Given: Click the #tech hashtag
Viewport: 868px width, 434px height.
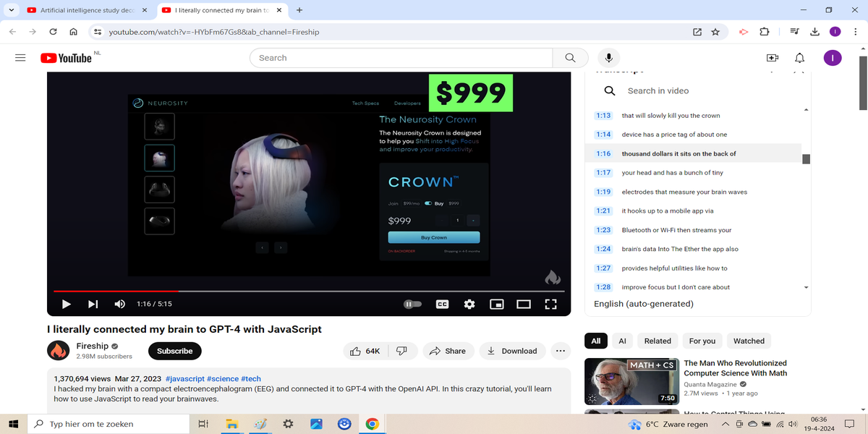Looking at the screenshot, I should [251, 378].
